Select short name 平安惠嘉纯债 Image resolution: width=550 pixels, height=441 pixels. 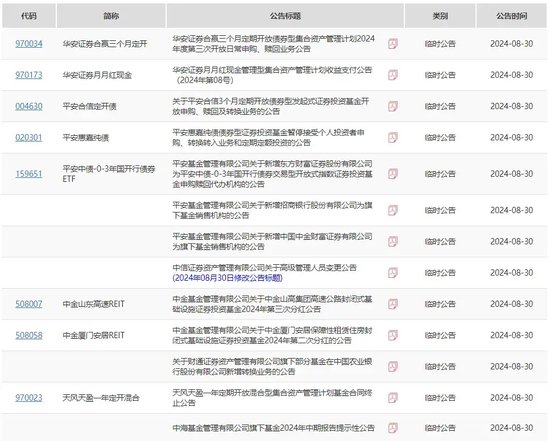[86, 138]
